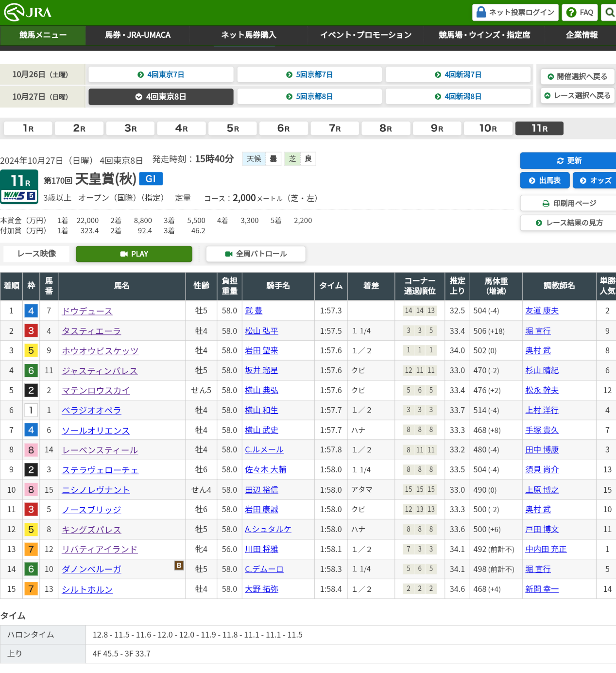
Task: Open trainer 手塚 貴久 profile
Action: click(542, 430)
